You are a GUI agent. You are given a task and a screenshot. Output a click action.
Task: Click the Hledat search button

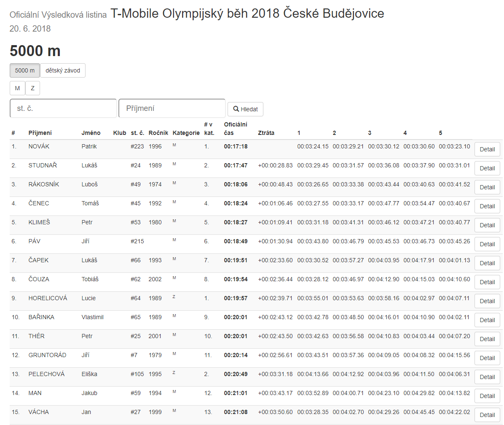[x=245, y=109]
